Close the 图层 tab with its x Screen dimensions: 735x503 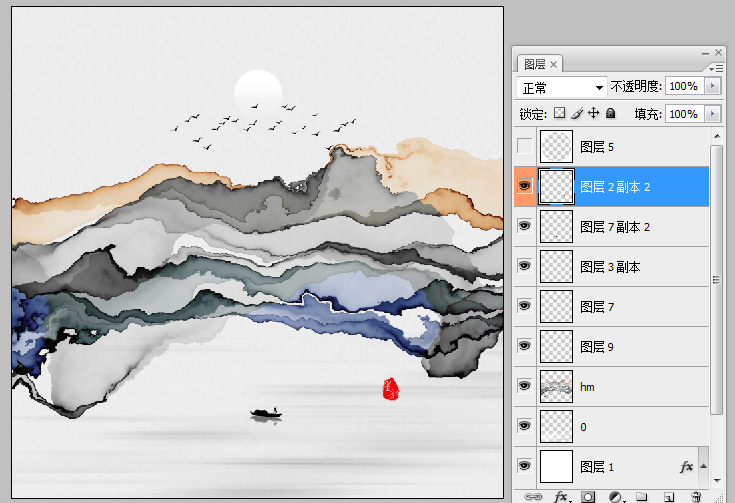(554, 64)
